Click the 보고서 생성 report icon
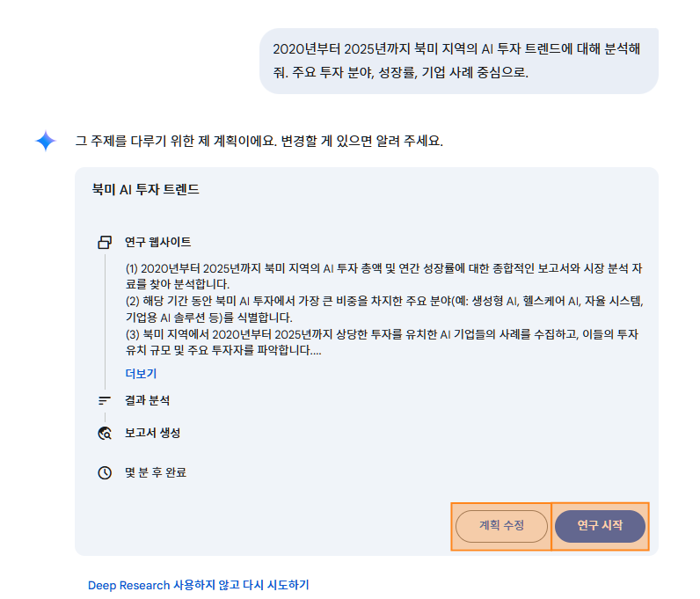The image size is (700, 599). tap(105, 433)
